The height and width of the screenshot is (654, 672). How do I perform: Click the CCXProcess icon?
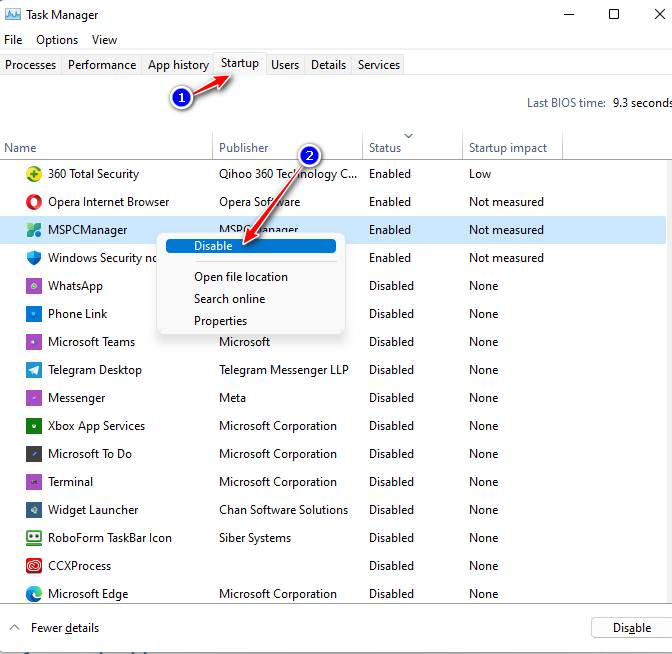(x=34, y=566)
